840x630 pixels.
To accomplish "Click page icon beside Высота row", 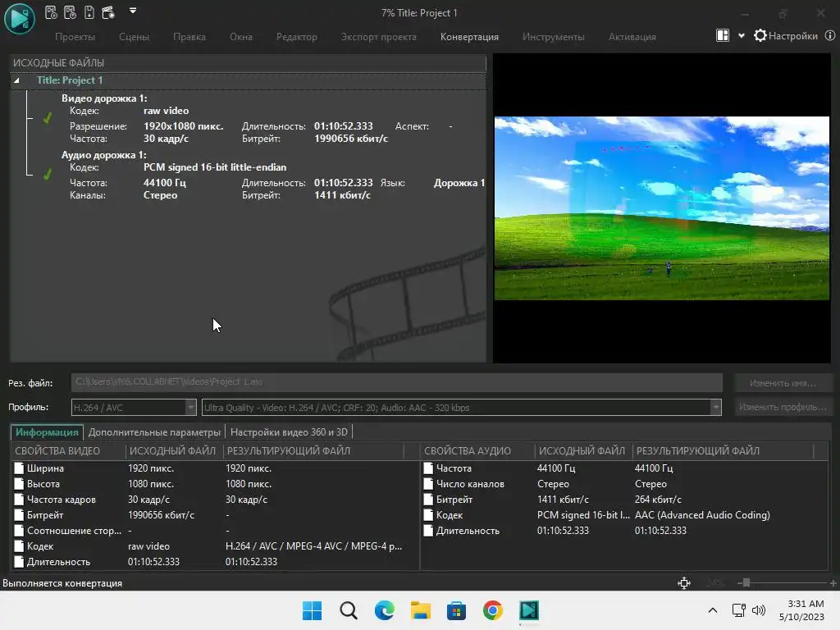I will click(x=19, y=484).
